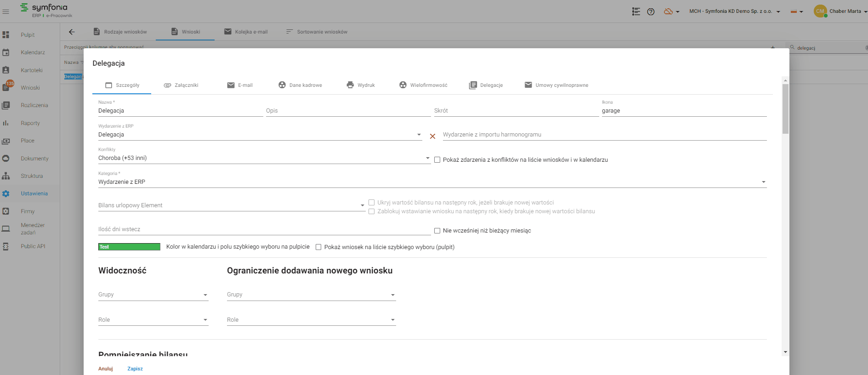
Task: Switch to the Załączniki tab
Action: pyautogui.click(x=181, y=85)
